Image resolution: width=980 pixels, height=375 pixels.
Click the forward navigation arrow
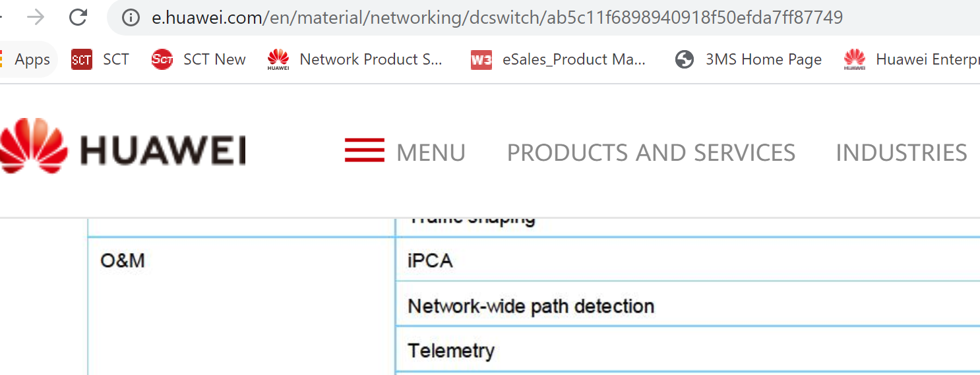(36, 17)
